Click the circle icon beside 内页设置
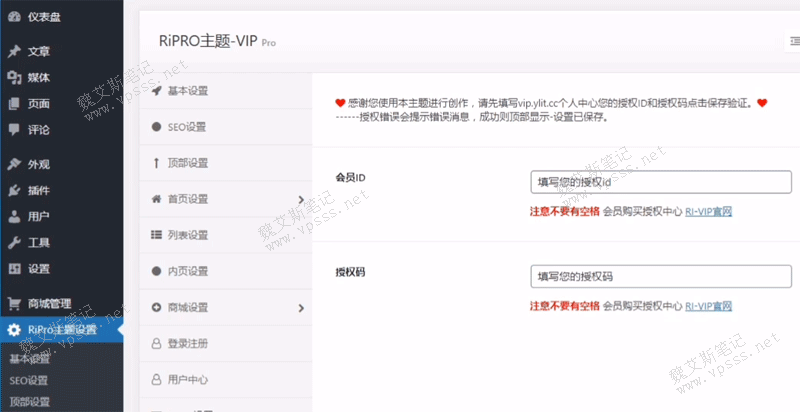800x412 pixels. (x=157, y=271)
